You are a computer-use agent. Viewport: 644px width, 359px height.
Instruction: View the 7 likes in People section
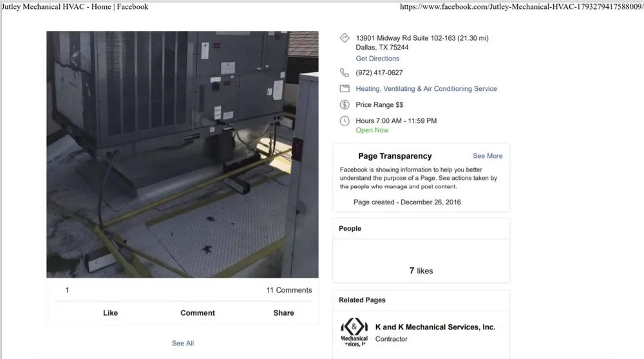point(421,271)
